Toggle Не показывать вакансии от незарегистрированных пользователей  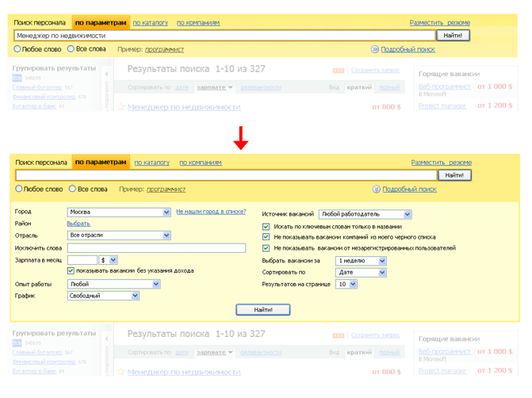click(266, 248)
